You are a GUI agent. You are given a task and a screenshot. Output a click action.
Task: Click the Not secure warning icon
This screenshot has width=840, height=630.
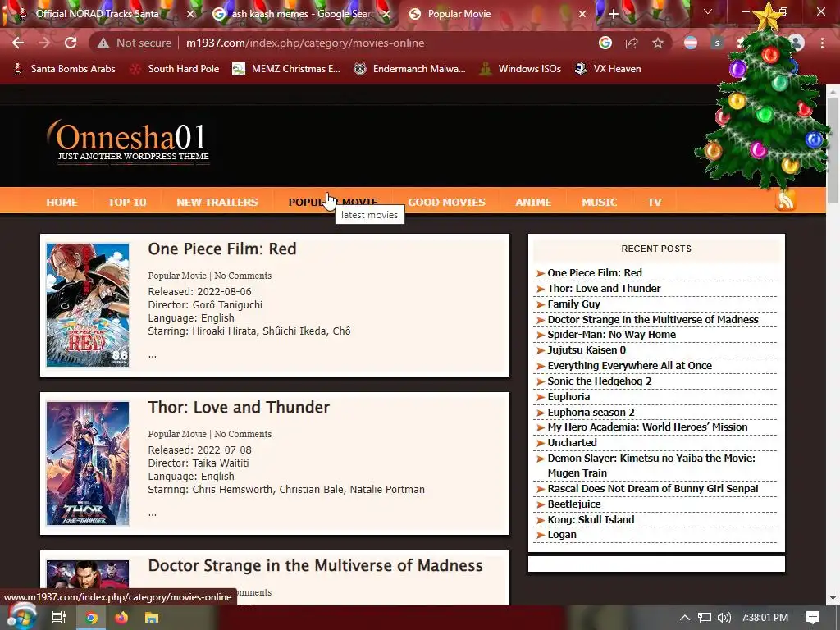pos(103,43)
